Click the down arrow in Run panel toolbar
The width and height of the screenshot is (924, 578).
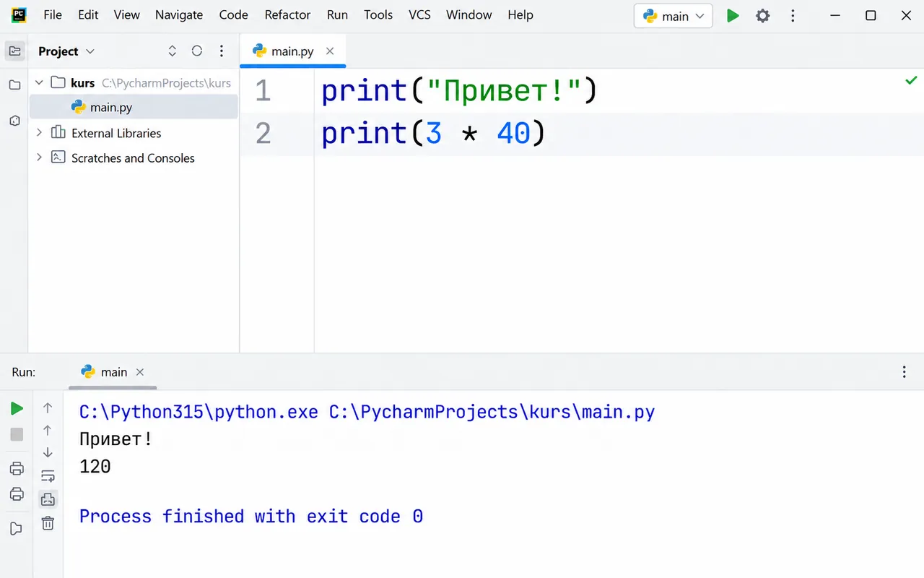pyautogui.click(x=48, y=452)
